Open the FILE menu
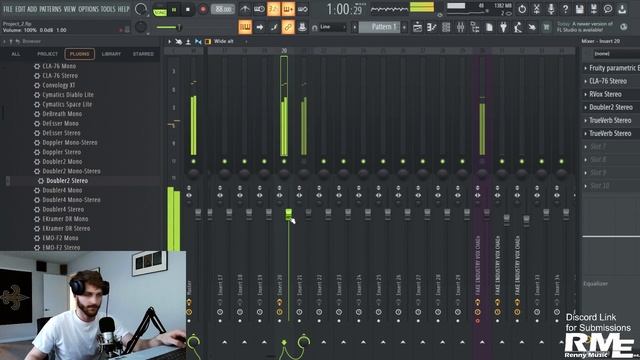This screenshot has height=360, width=640. click(x=8, y=9)
